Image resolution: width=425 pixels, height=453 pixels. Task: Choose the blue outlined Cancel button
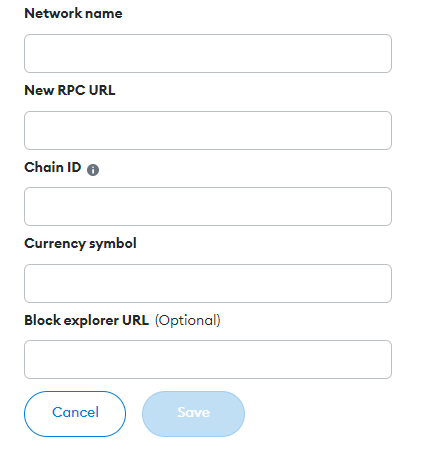pyautogui.click(x=75, y=414)
